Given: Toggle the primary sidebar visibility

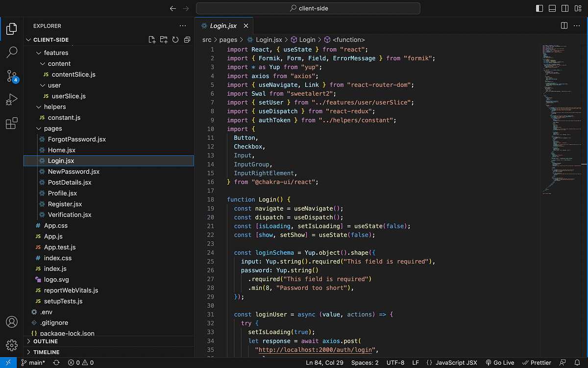Looking at the screenshot, I should pos(539,8).
